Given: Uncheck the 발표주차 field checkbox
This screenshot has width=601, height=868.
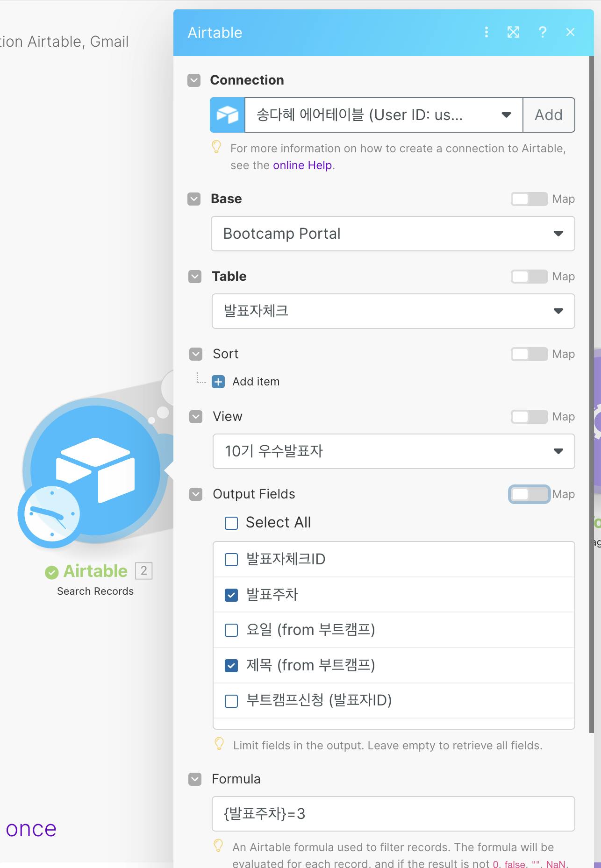Looking at the screenshot, I should point(231,595).
